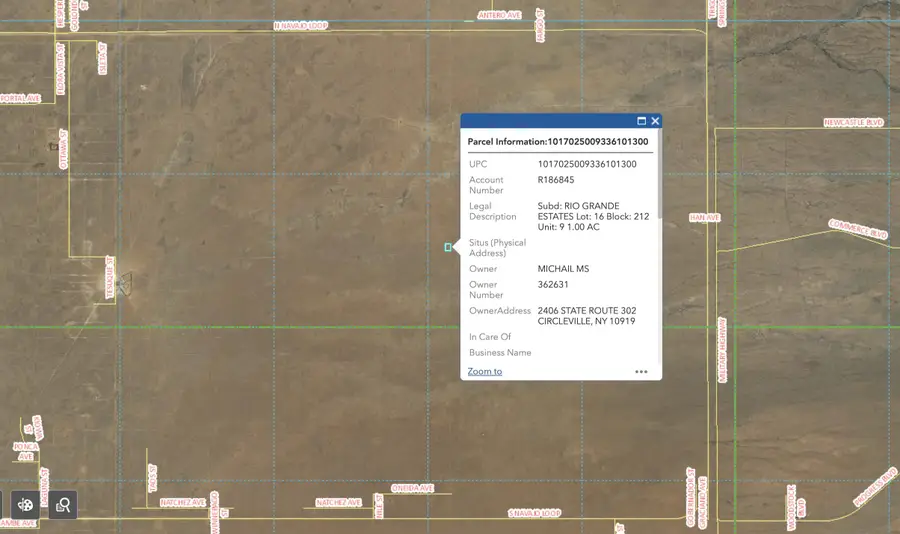Image resolution: width=900 pixels, height=534 pixels.
Task: Click the ONEIDA AVE street label
Action: pyautogui.click(x=412, y=488)
